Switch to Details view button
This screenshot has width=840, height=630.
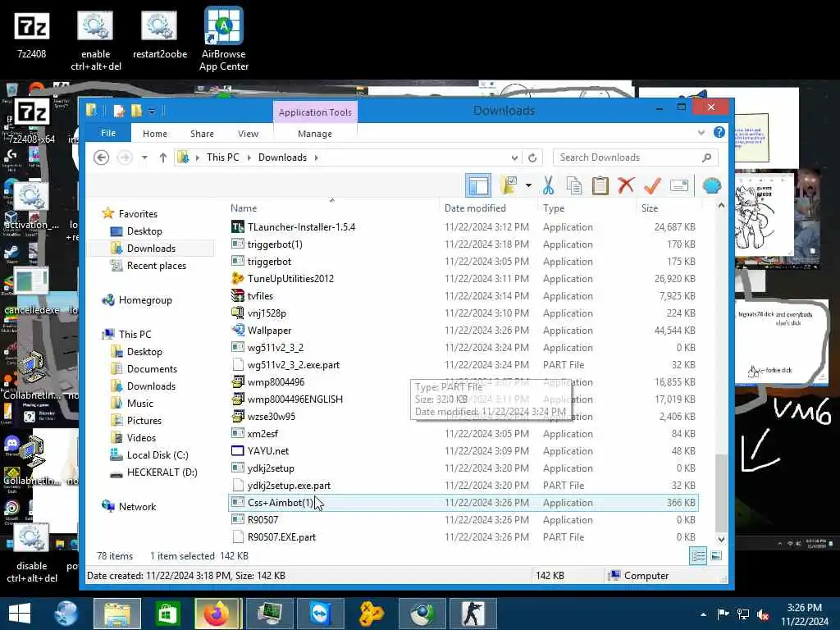pos(698,556)
